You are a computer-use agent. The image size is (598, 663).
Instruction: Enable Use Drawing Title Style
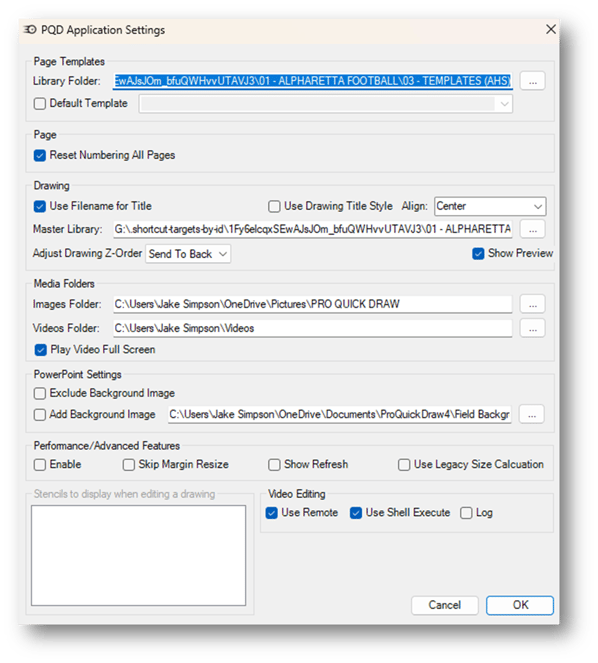coord(274,206)
